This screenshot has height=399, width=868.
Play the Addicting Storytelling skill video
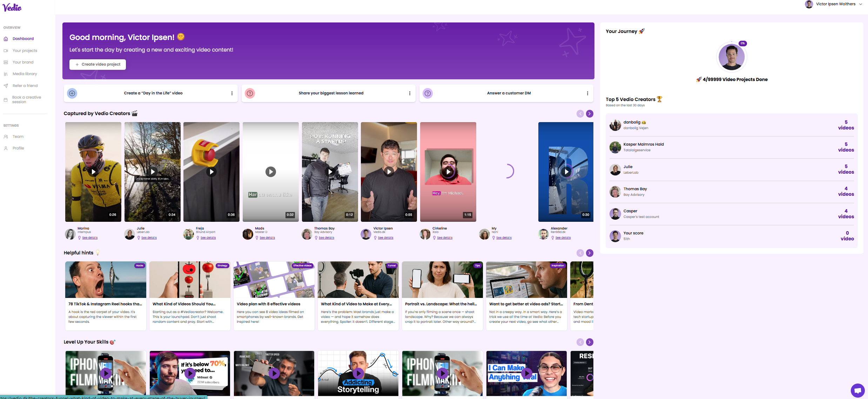[x=358, y=373]
